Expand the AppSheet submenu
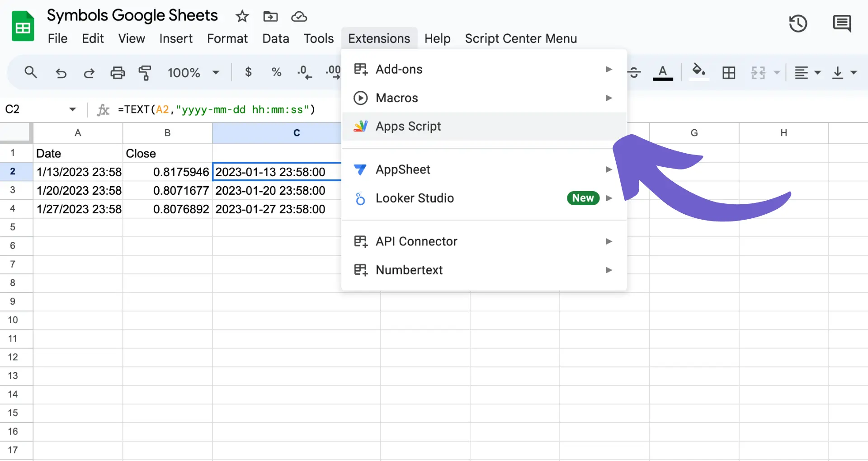The width and height of the screenshot is (868, 461). click(x=484, y=169)
